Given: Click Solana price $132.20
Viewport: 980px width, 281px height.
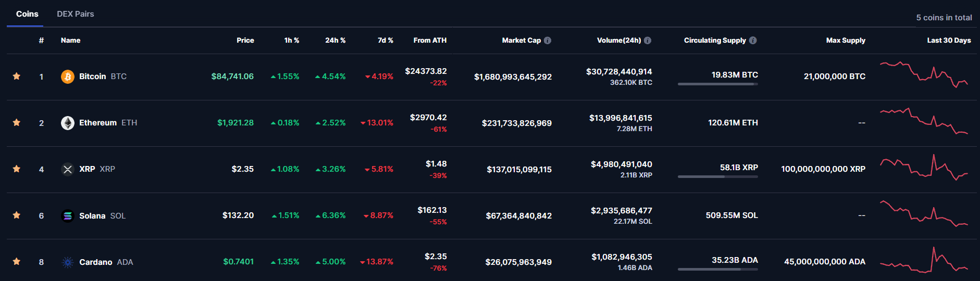Looking at the screenshot, I should [x=238, y=215].
